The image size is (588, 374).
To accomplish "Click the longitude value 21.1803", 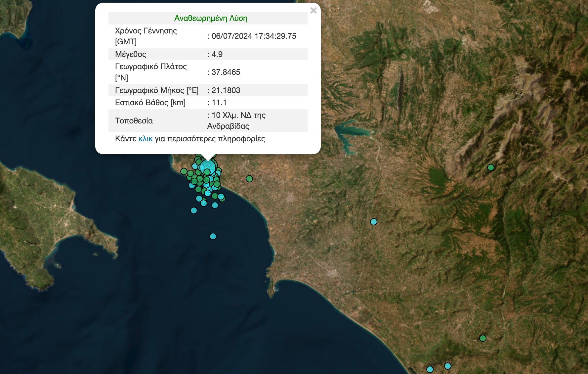I will pos(226,90).
